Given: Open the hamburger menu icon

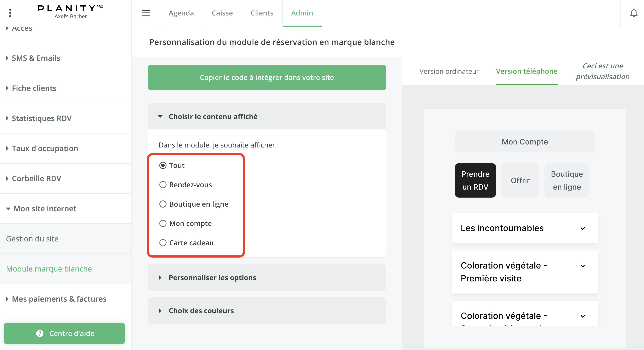Looking at the screenshot, I should 146,13.
